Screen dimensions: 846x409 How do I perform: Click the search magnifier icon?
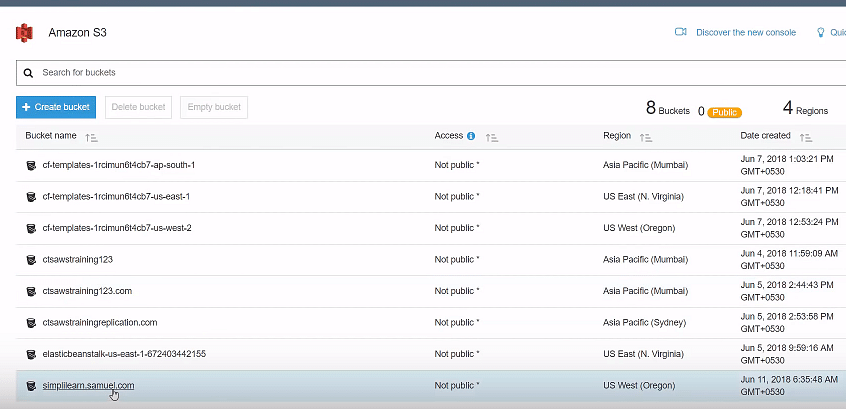coord(29,73)
